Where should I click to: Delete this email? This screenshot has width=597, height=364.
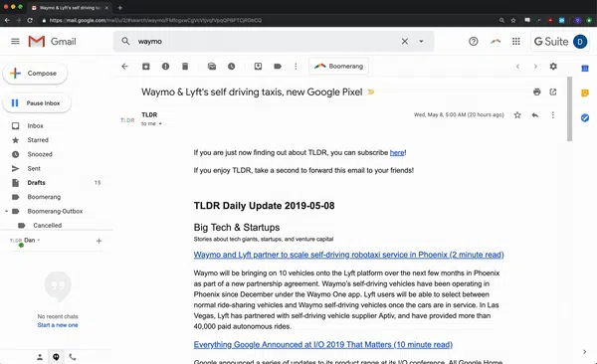click(x=185, y=67)
